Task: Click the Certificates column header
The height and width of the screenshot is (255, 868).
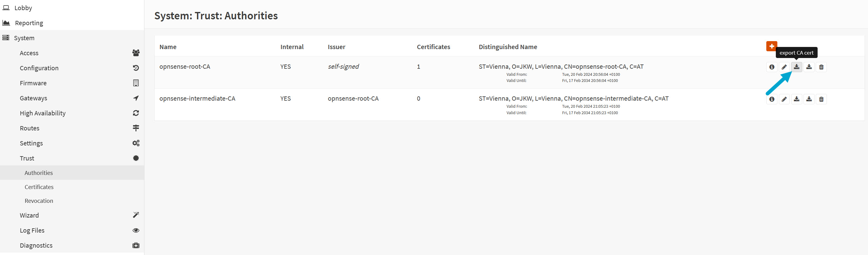Action: 433,47
